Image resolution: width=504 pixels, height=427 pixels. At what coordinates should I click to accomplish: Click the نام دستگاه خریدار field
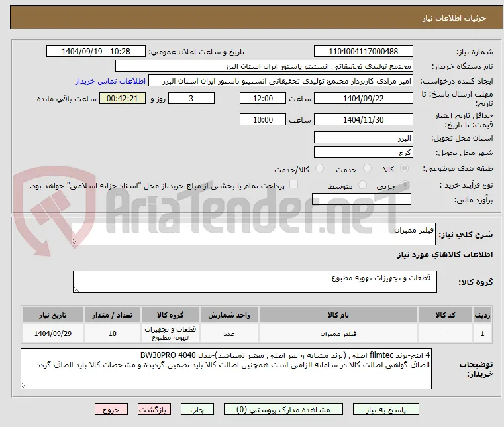(264, 66)
